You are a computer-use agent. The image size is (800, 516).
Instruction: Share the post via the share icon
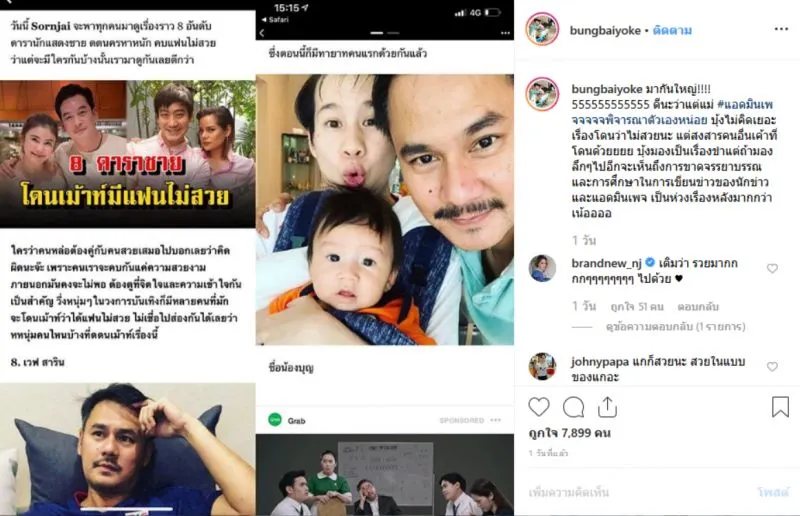[607, 407]
